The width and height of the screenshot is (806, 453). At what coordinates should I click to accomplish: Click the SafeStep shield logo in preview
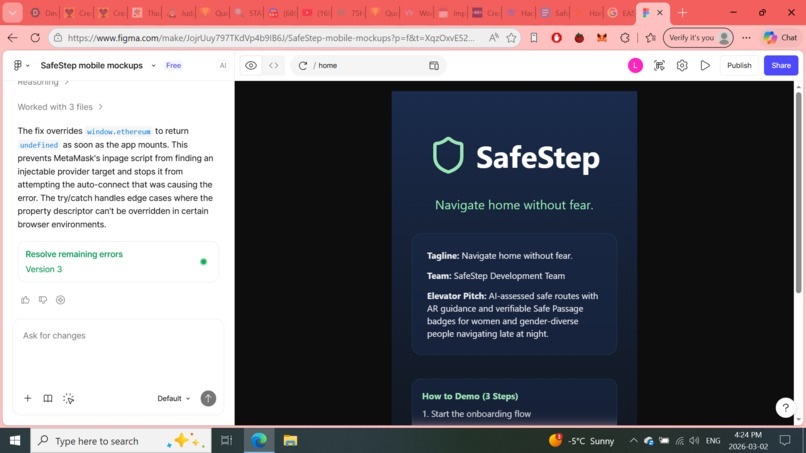coord(448,155)
